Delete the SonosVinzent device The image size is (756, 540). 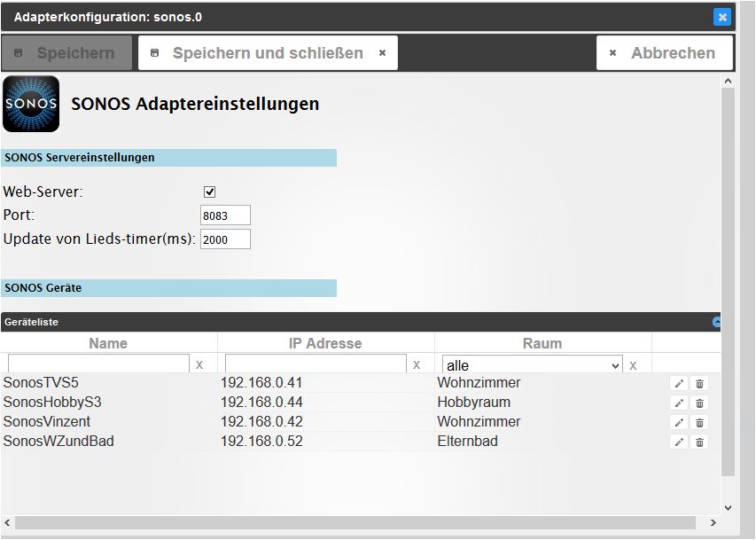coord(699,423)
